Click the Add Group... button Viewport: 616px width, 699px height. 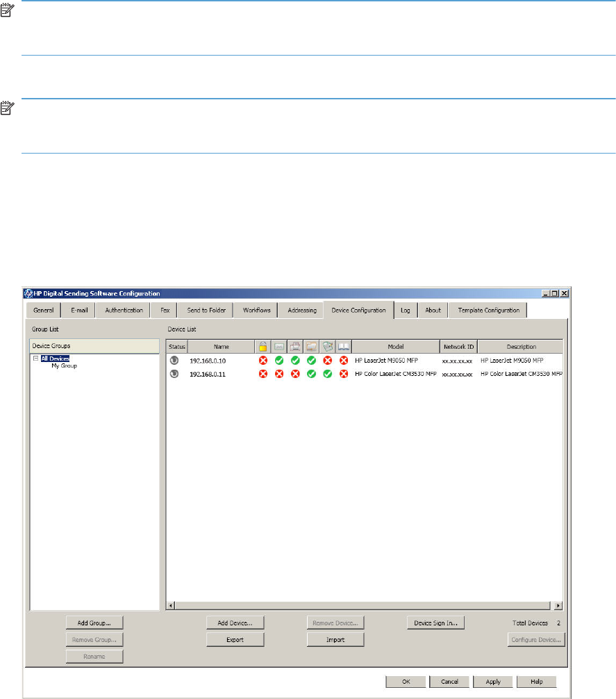[x=94, y=623]
